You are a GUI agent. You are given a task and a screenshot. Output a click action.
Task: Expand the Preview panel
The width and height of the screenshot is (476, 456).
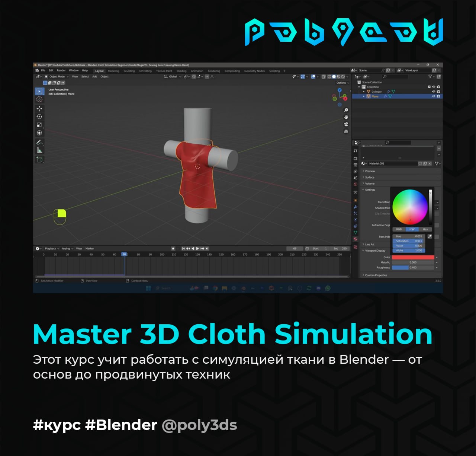(400, 171)
